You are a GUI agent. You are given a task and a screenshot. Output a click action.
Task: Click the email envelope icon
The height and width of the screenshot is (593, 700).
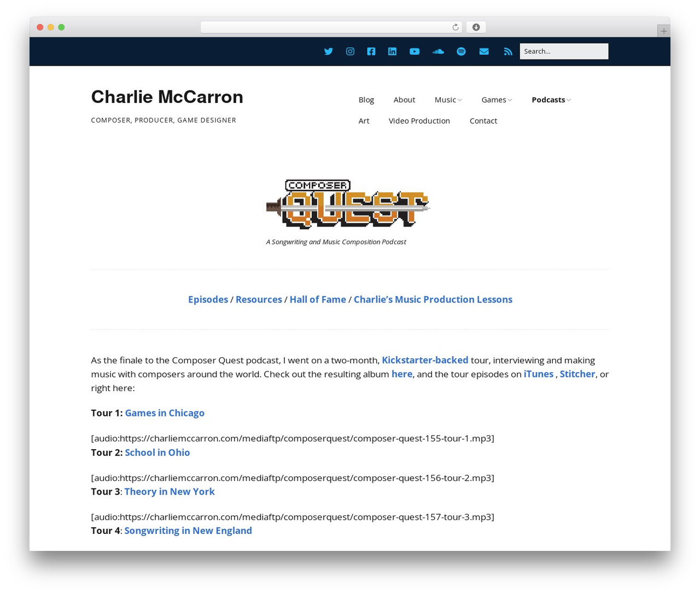484,51
